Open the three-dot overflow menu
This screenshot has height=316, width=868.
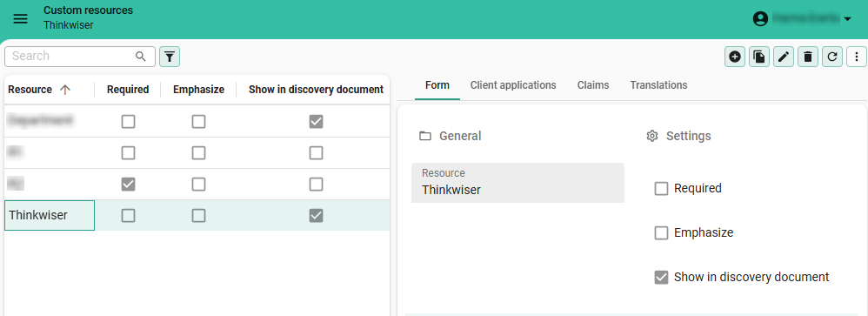pyautogui.click(x=857, y=56)
